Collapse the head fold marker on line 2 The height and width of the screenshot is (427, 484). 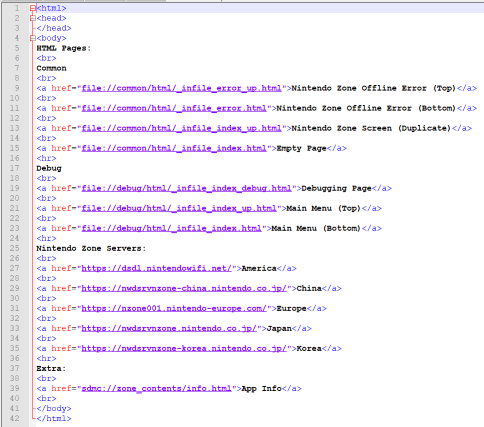(33, 18)
